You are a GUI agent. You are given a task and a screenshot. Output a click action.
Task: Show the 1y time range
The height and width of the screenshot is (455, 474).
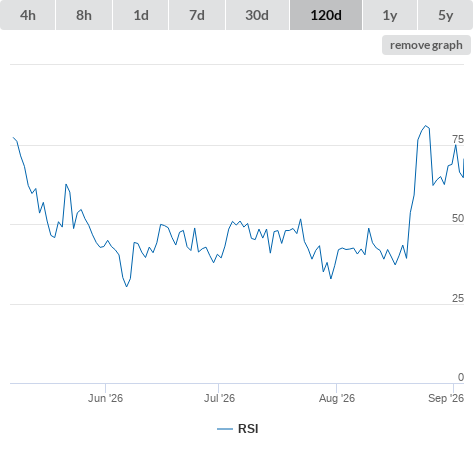(x=390, y=15)
